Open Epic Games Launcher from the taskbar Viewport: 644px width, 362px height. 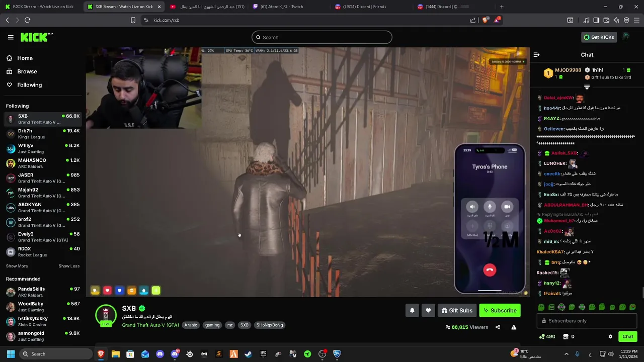(263, 354)
